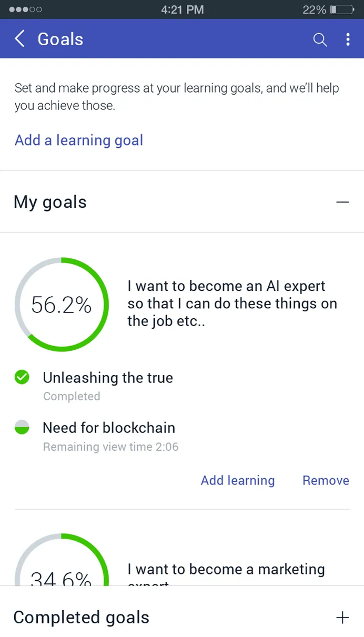Viewport: 364px width, 637px height.
Task: Tap the Completed goals section header
Action: (82, 618)
